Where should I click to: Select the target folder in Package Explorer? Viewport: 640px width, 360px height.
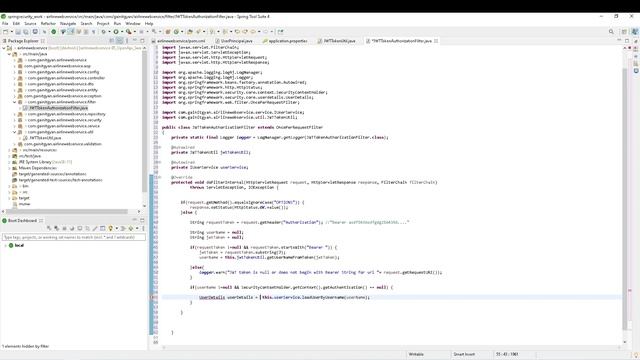[x=21, y=198]
